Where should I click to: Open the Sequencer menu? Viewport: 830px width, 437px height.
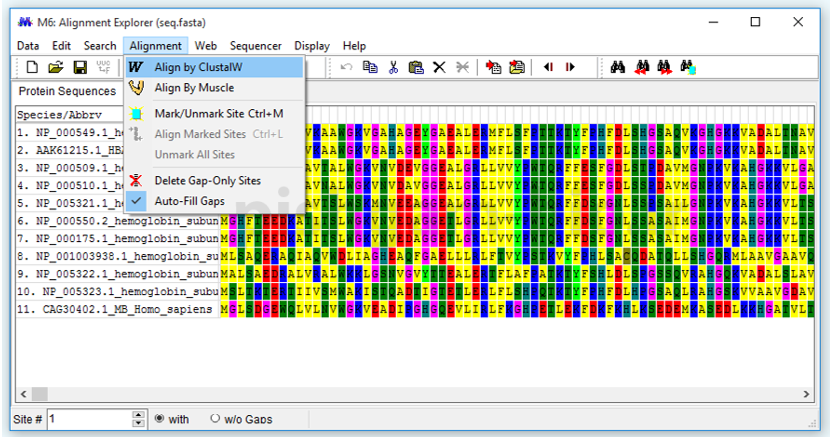255,45
